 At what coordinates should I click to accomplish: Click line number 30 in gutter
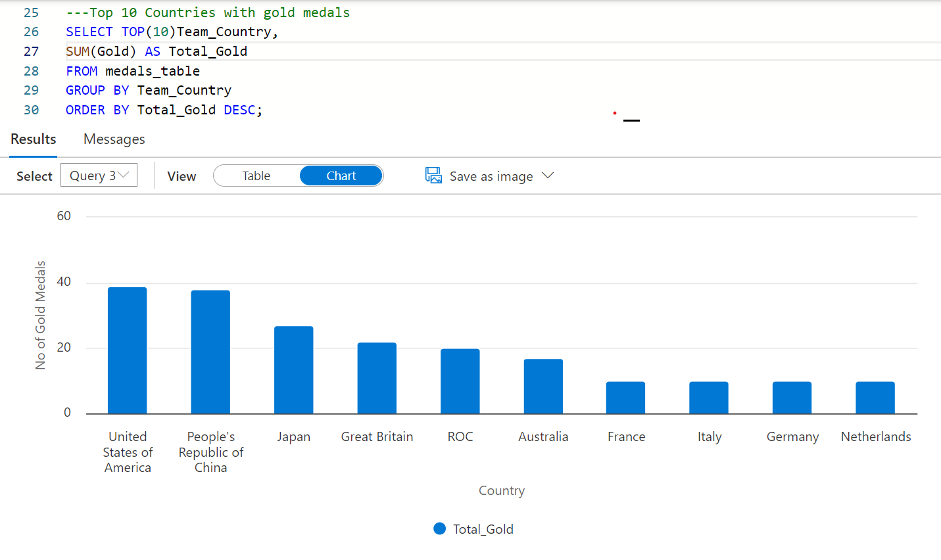tap(31, 110)
